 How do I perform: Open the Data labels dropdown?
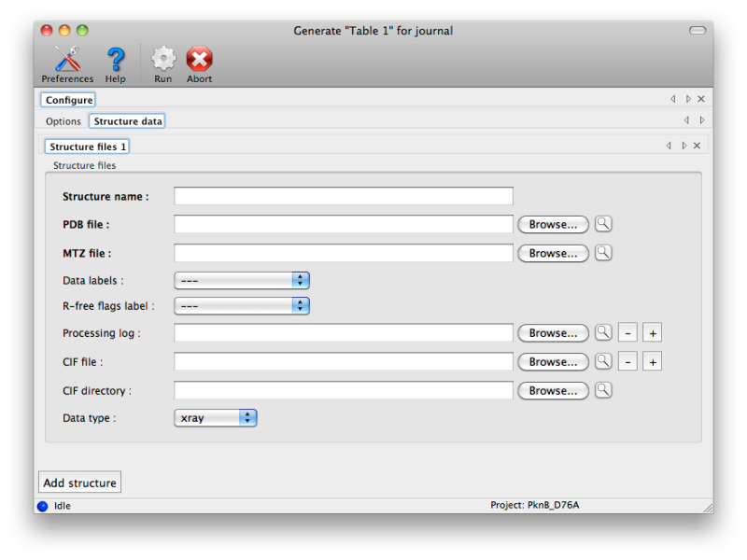click(241, 280)
